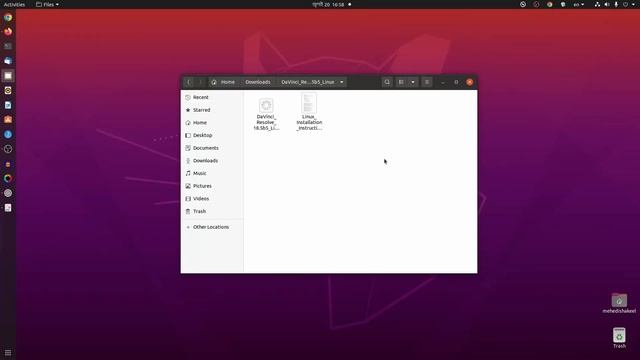Select Home in the sidebar
Screen dimensions: 640x360
tap(212, 122)
